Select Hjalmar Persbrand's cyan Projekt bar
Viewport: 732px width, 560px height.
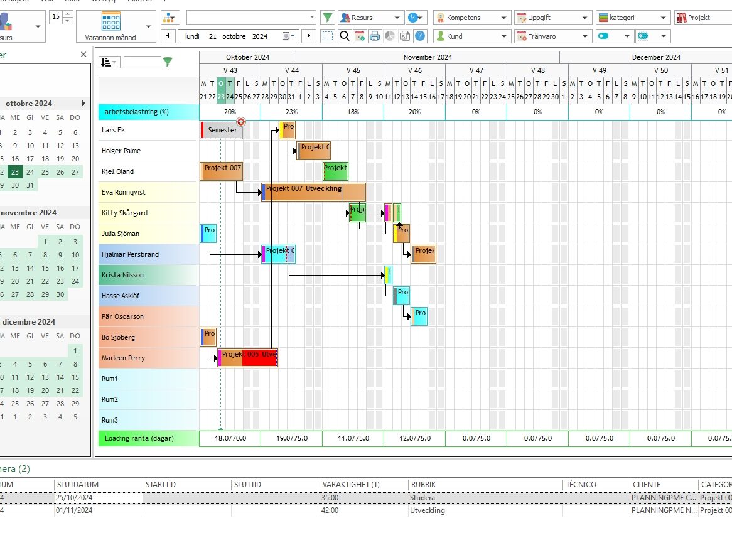tap(279, 254)
